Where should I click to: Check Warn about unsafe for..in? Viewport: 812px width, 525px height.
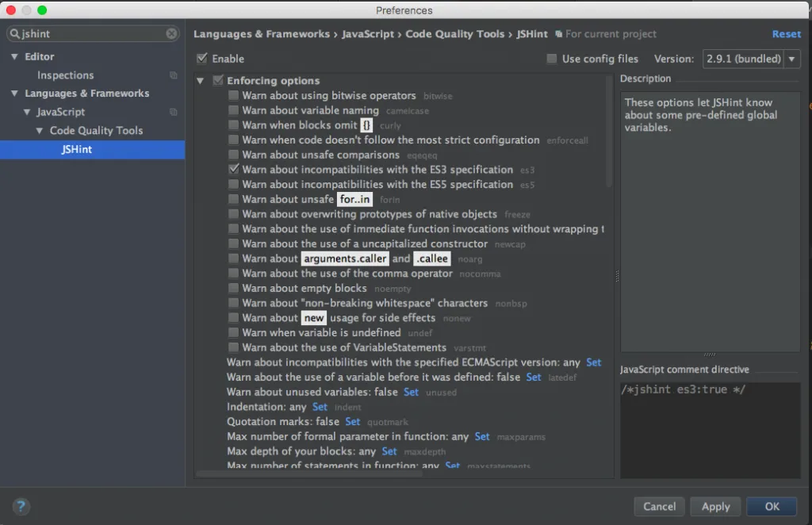[x=234, y=199]
